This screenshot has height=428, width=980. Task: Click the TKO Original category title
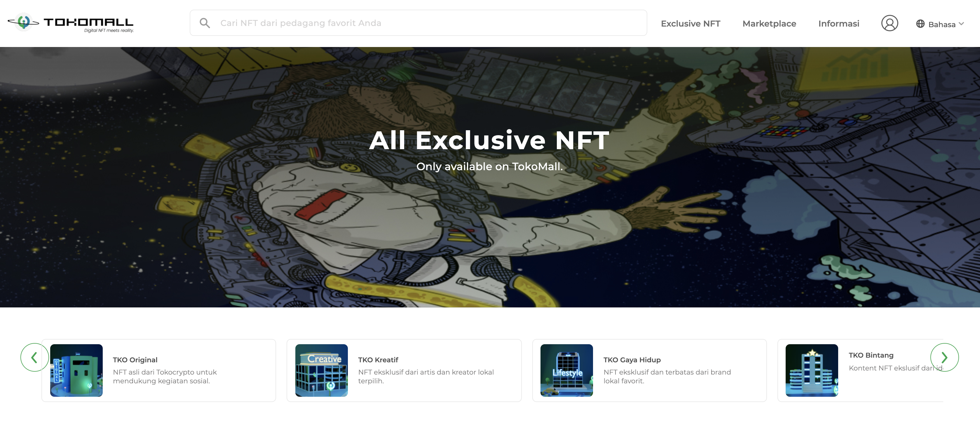click(x=135, y=359)
